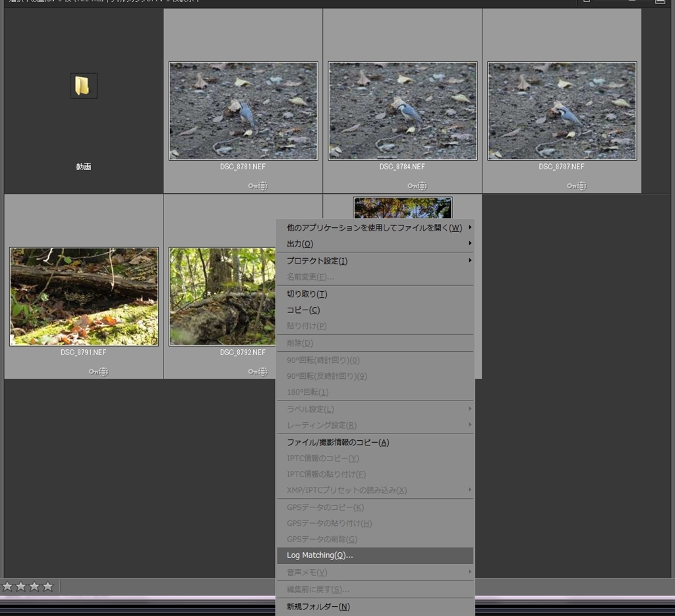Screen dimensions: 675x616
Task: Click the protect key icon under DSC_8781.NEF
Action: pyautogui.click(x=252, y=186)
